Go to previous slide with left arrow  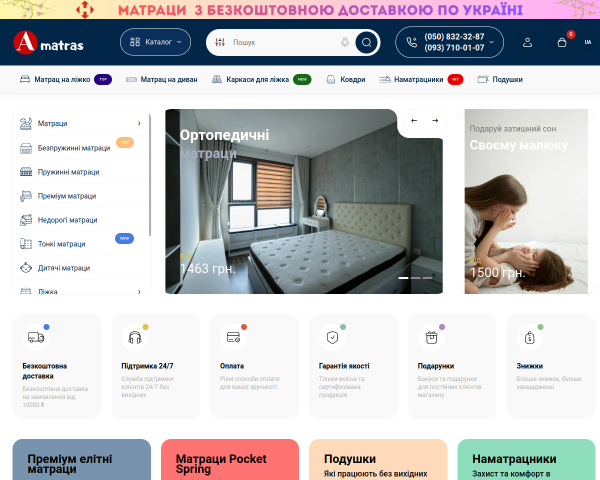(x=414, y=121)
